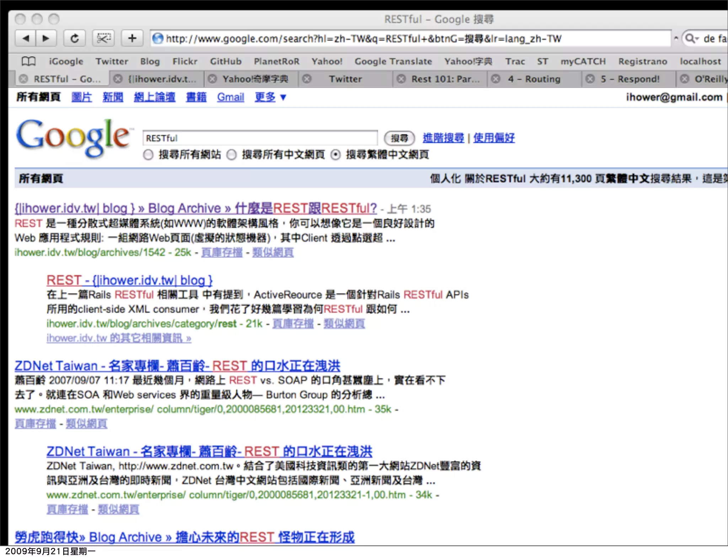The image size is (728, 560).
Task: Click the Google search input containing RESTful
Action: tap(259, 138)
